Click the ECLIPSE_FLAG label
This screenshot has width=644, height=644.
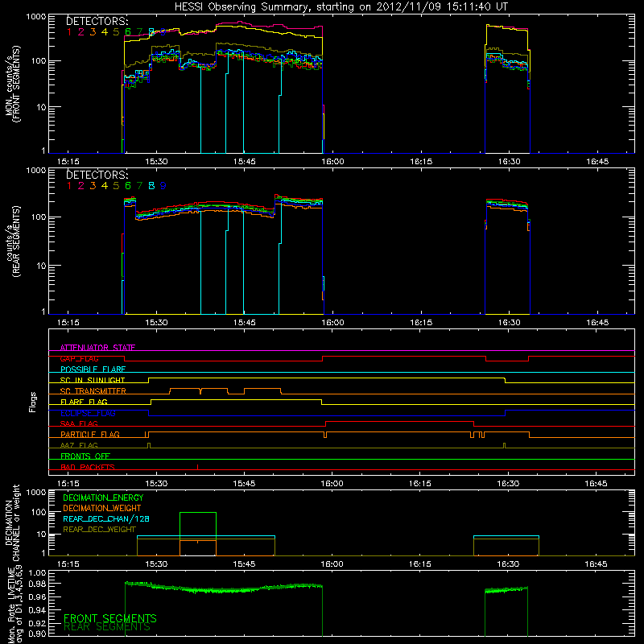click(x=88, y=413)
